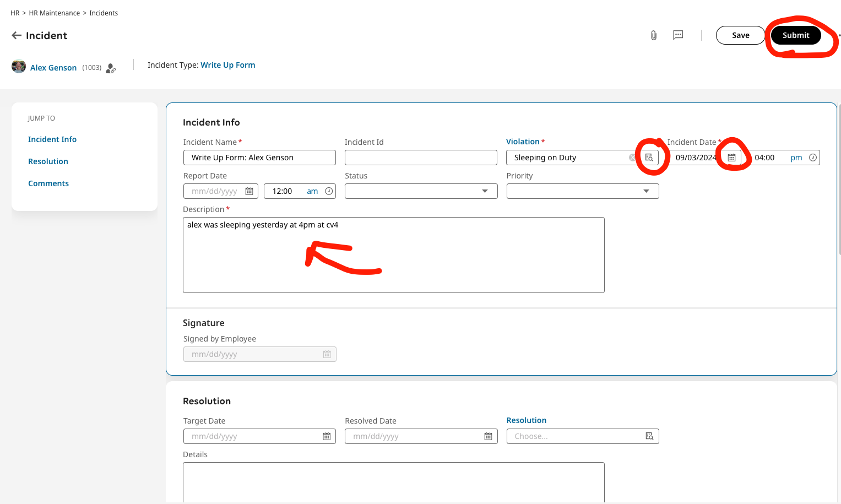
Task: Clear the Sleeping on Duty violation value
Action: 632,158
